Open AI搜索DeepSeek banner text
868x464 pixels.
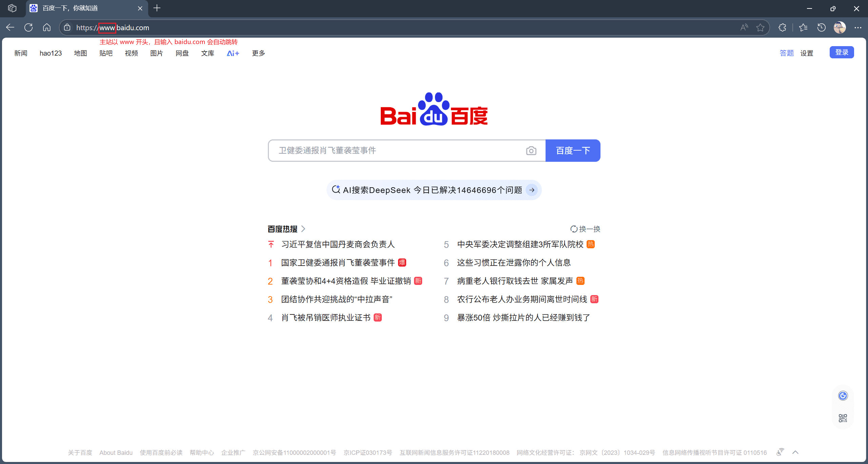pos(432,190)
